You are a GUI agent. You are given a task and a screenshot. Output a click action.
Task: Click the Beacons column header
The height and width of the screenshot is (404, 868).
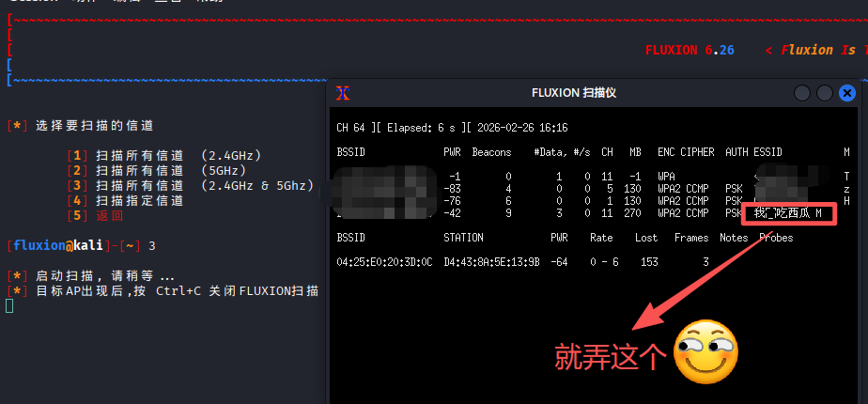491,152
